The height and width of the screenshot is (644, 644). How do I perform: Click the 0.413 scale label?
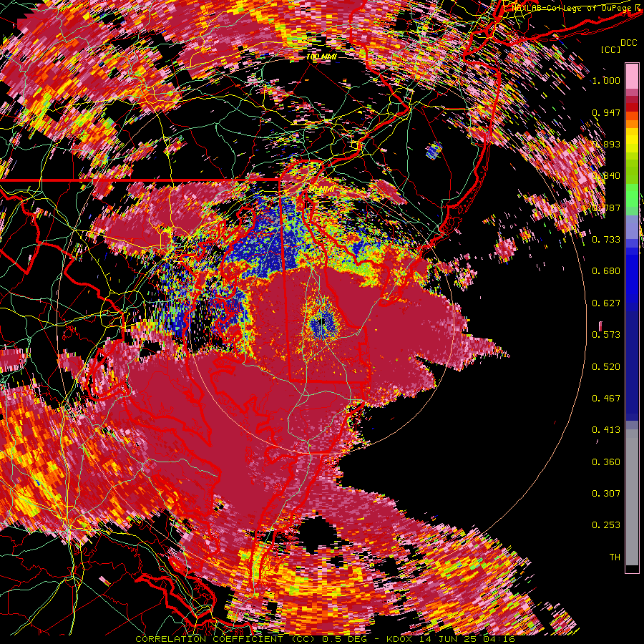tap(606, 430)
